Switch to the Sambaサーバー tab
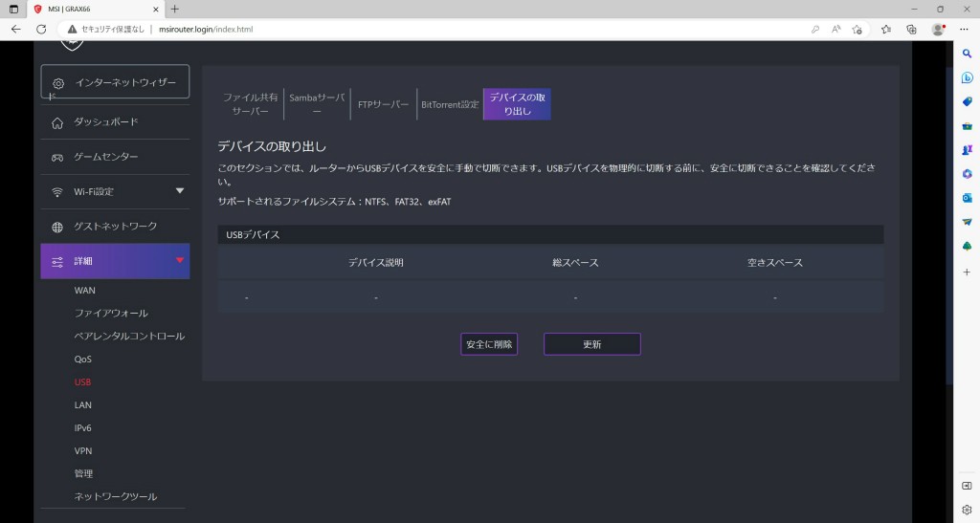The height and width of the screenshot is (523, 980). pyautogui.click(x=317, y=104)
